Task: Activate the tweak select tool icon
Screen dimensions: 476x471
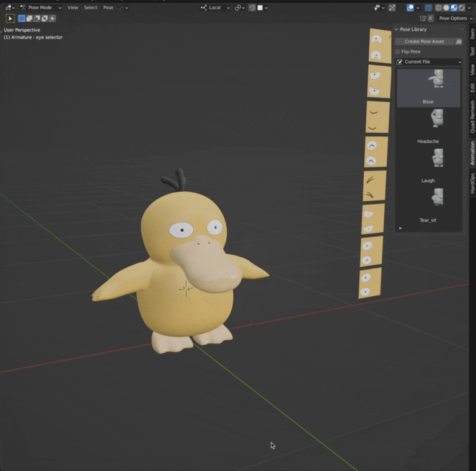Action: click(11, 19)
